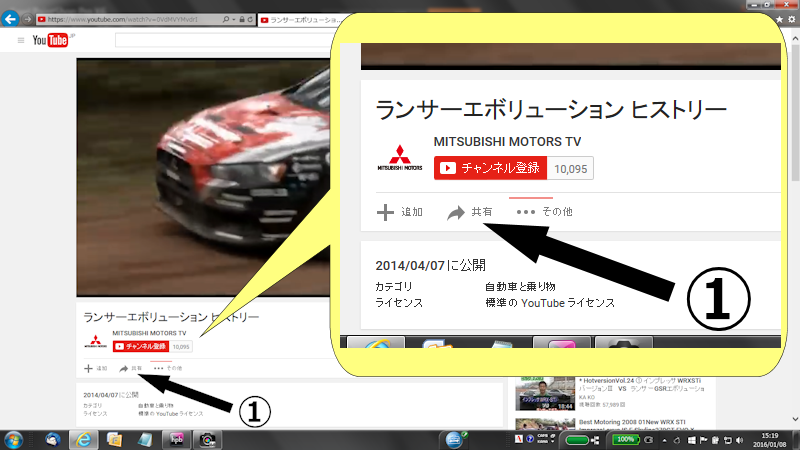
Task: Open その他 more menu on the unmagnified page
Action: [168, 368]
